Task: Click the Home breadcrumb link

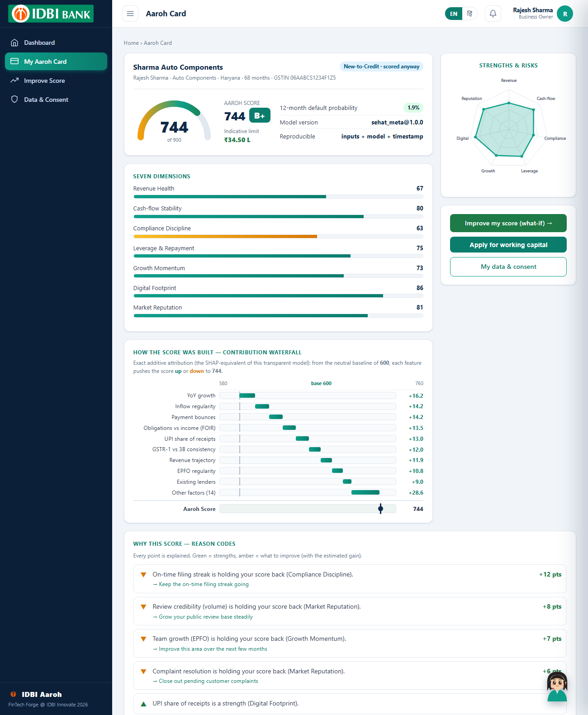Action: [x=131, y=43]
